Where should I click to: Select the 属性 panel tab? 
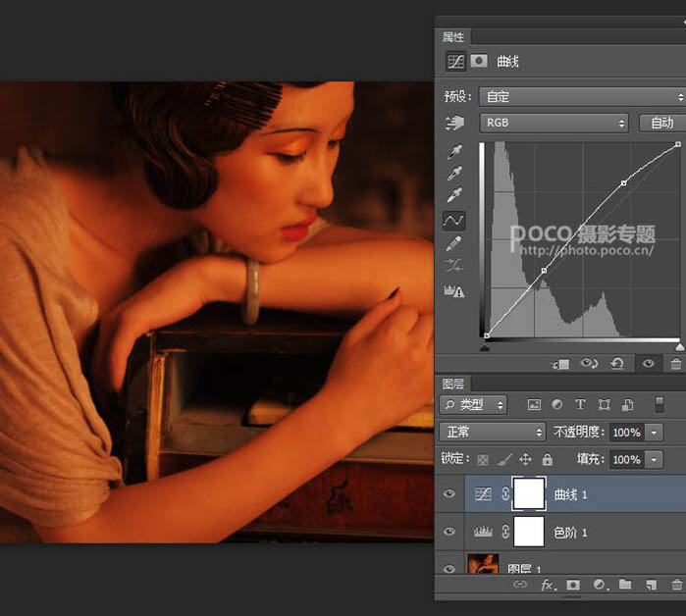tap(452, 36)
